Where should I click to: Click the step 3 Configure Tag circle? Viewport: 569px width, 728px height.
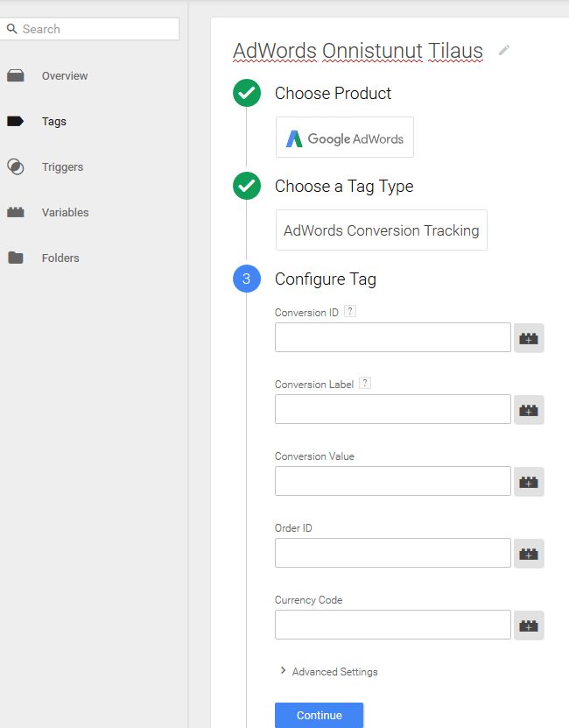pos(247,279)
